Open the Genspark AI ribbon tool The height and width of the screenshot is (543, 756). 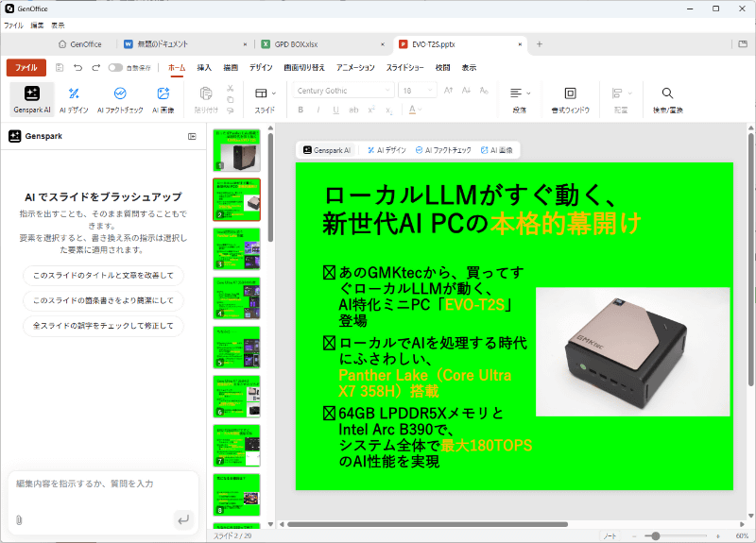[32, 99]
